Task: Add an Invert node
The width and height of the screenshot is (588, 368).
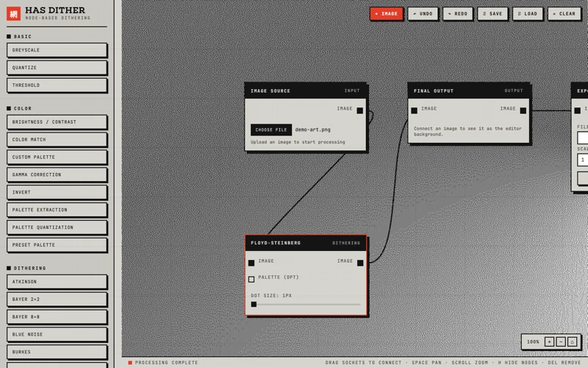Action: point(57,192)
